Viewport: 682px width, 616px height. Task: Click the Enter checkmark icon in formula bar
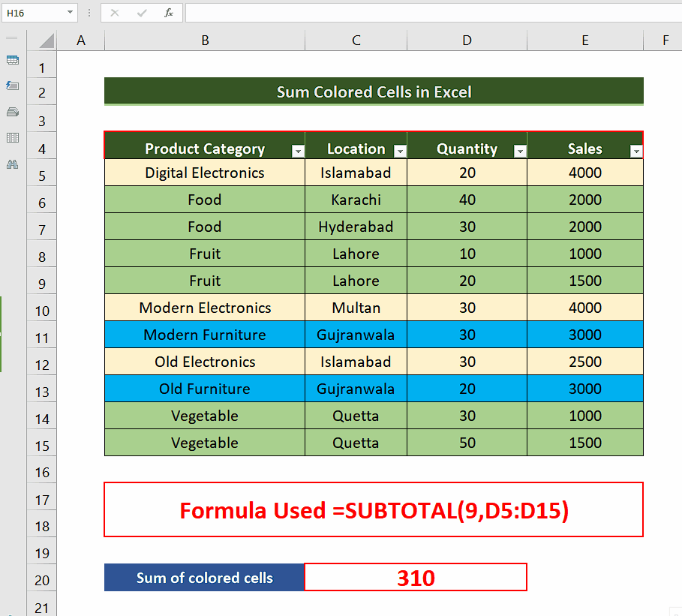141,13
